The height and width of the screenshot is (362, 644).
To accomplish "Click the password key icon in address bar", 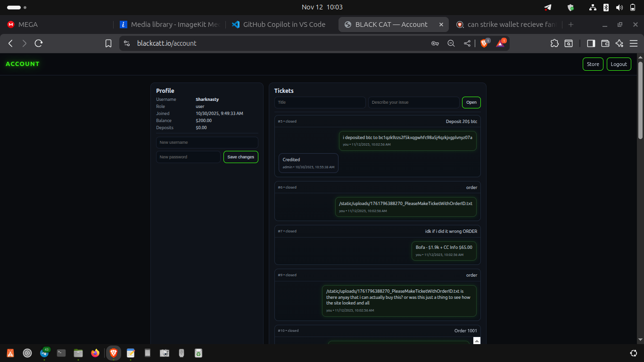I will tap(435, 43).
